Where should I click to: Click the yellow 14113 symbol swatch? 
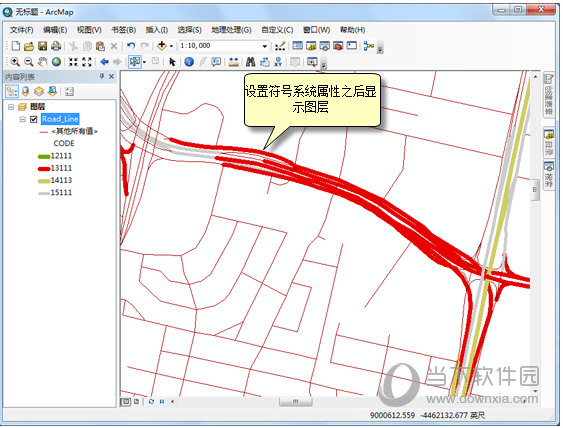coord(44,181)
